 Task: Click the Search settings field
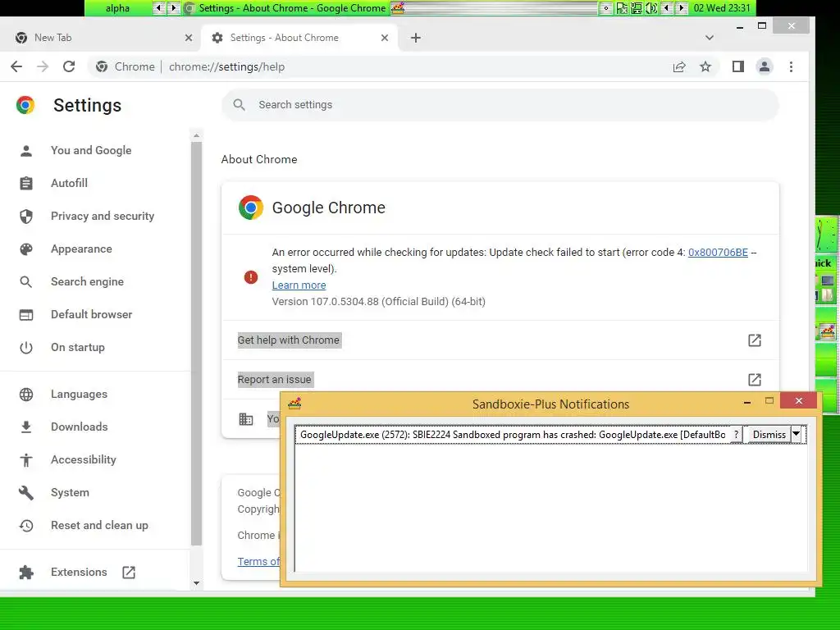(500, 105)
